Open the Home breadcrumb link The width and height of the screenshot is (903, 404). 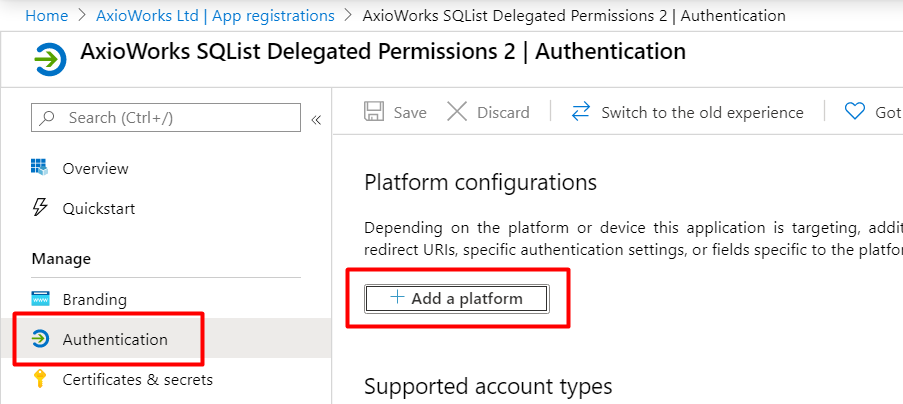47,16
